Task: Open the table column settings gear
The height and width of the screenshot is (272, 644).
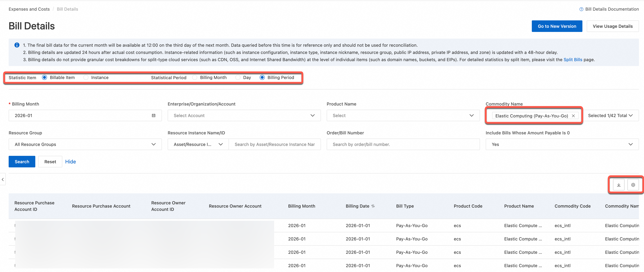Action: coord(633,185)
